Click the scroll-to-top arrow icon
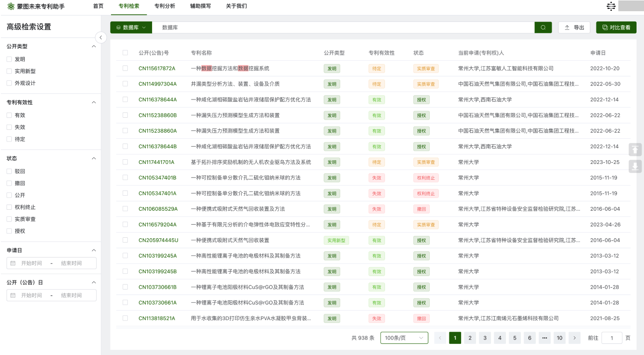The image size is (644, 355). click(x=635, y=150)
